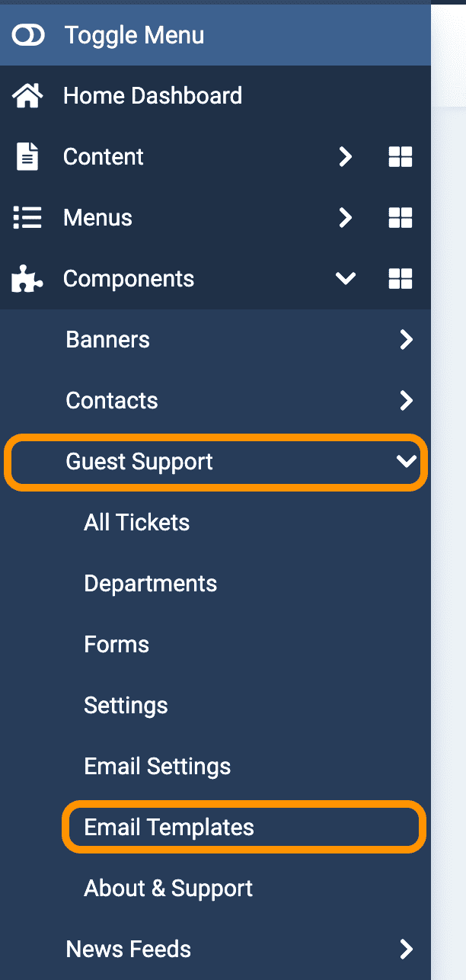This screenshot has height=980, width=466.
Task: Go to the Departments page
Action: click(x=151, y=584)
